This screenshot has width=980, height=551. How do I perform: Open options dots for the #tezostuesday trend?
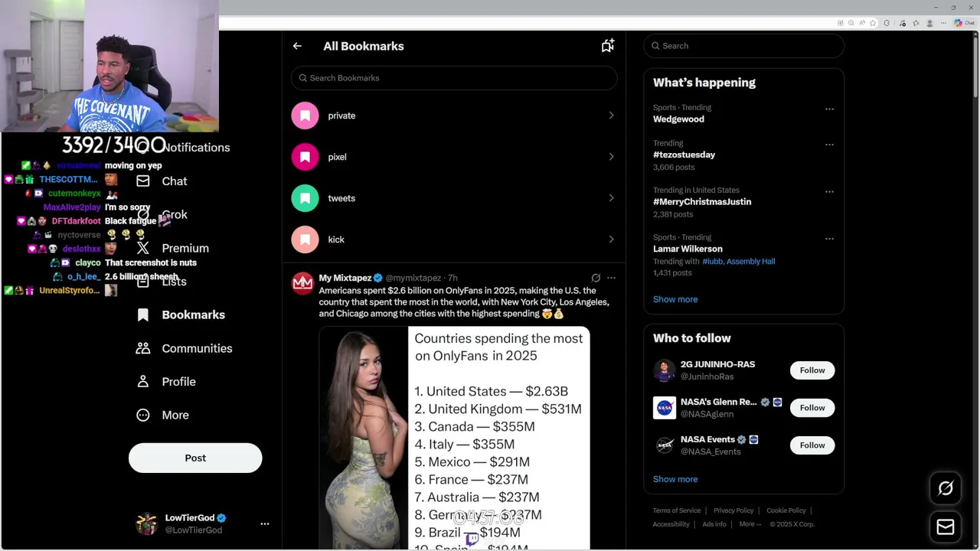pyautogui.click(x=829, y=144)
